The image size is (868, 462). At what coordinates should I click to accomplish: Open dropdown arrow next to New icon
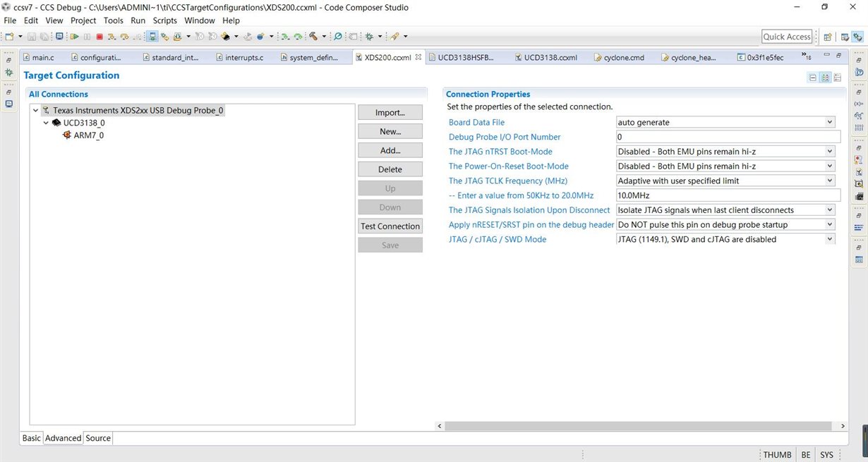point(20,36)
